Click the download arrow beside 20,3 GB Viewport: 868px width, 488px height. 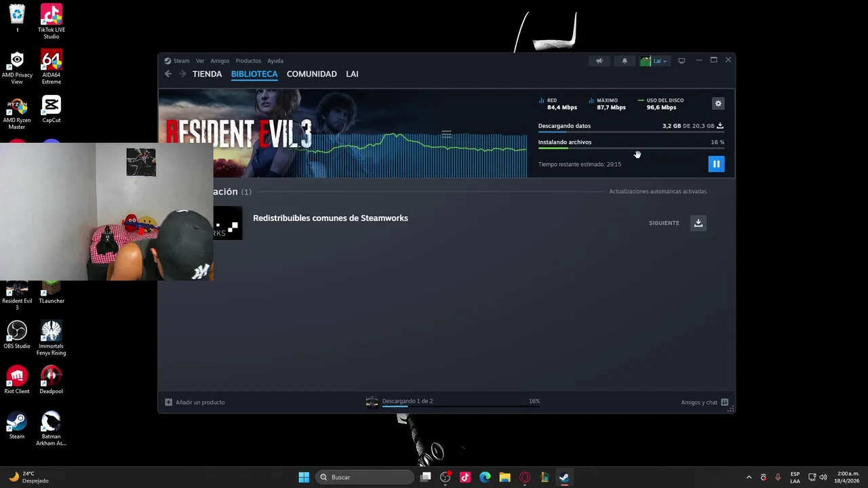pyautogui.click(x=720, y=125)
